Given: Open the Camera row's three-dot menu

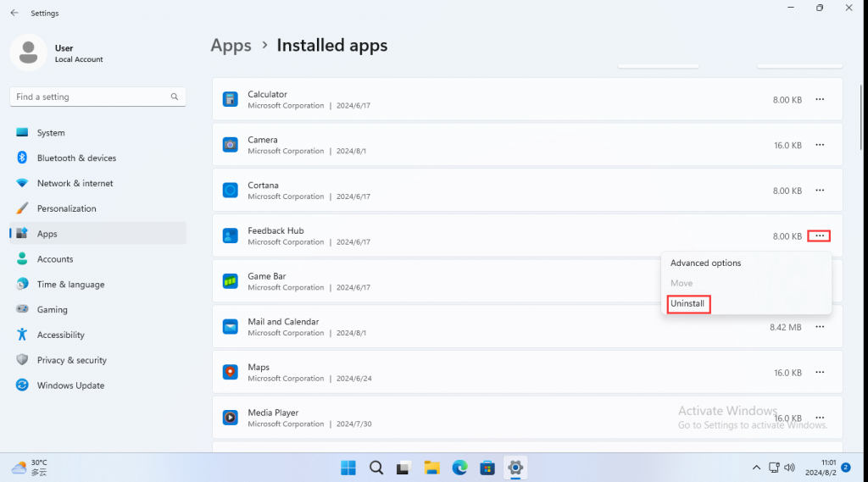Looking at the screenshot, I should 820,145.
